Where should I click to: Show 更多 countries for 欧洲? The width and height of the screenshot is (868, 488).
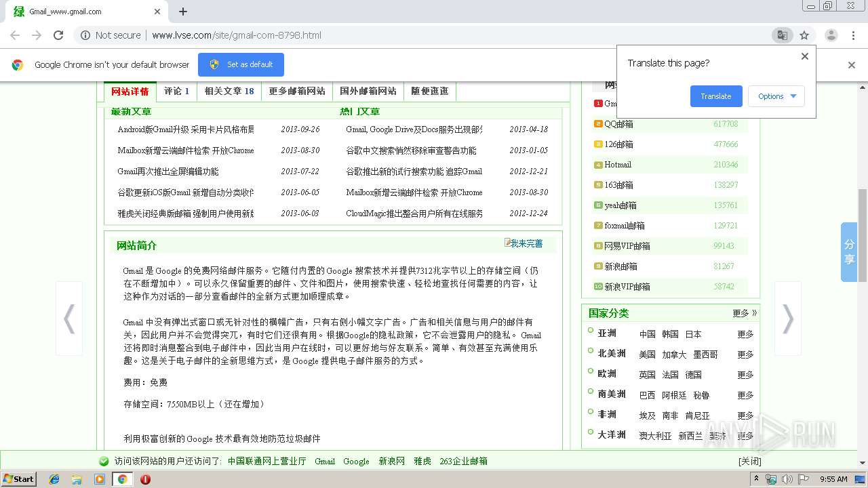(745, 375)
